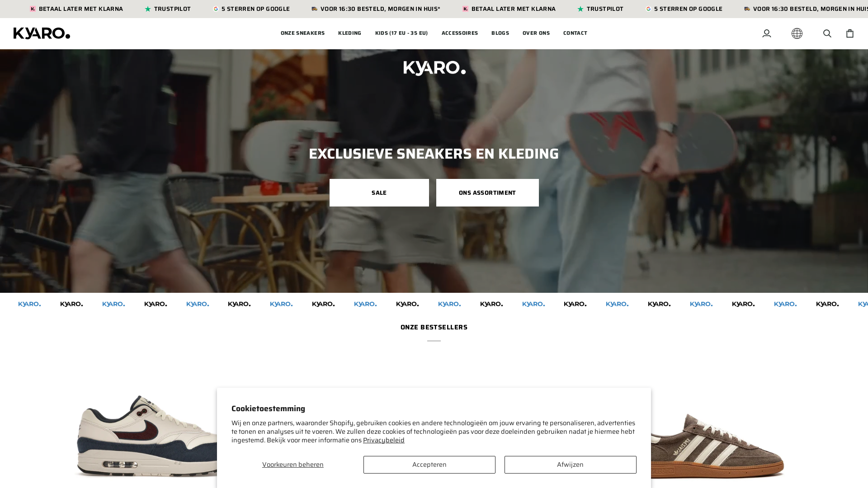Image resolution: width=868 pixels, height=488 pixels.
Task: Open Voorkeuren beheren cookie preferences
Action: [292, 465]
